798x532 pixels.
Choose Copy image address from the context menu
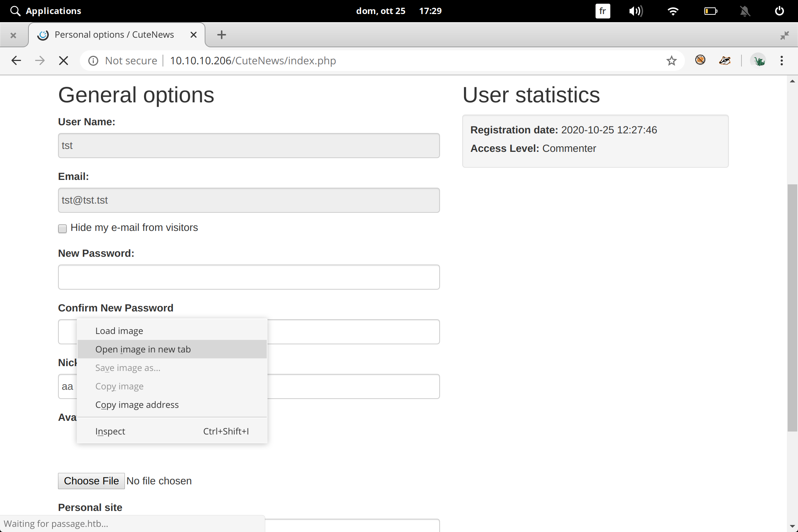pos(137,405)
